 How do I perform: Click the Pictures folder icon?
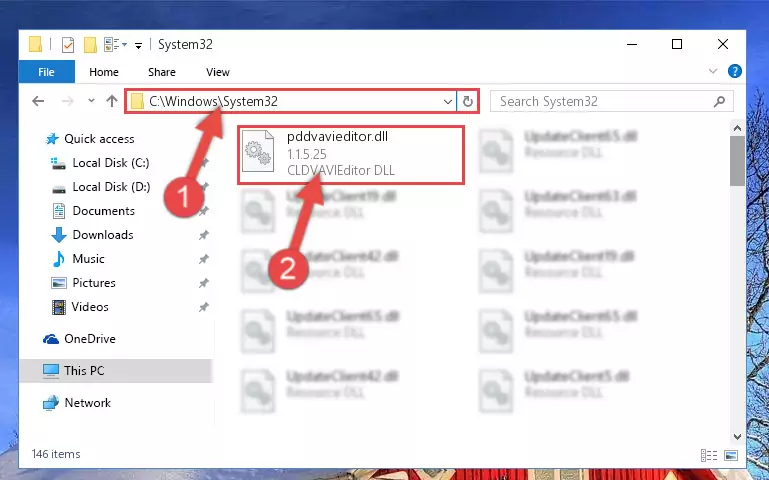[x=59, y=283]
